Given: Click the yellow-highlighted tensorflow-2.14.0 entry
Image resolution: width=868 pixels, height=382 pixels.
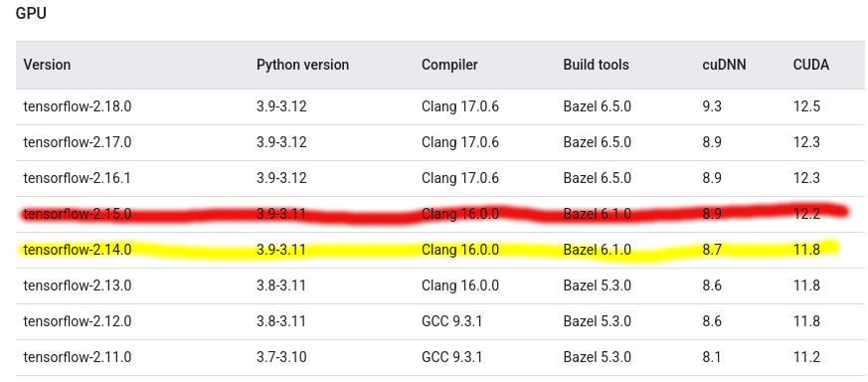Looking at the screenshot, I should (78, 250).
